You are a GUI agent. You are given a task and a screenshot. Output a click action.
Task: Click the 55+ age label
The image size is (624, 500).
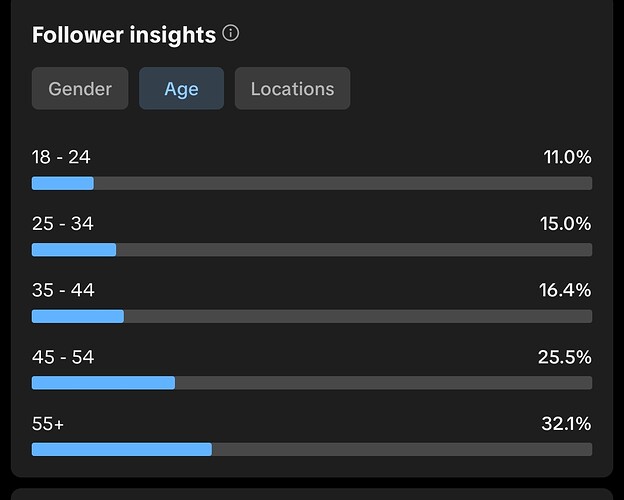click(48, 424)
